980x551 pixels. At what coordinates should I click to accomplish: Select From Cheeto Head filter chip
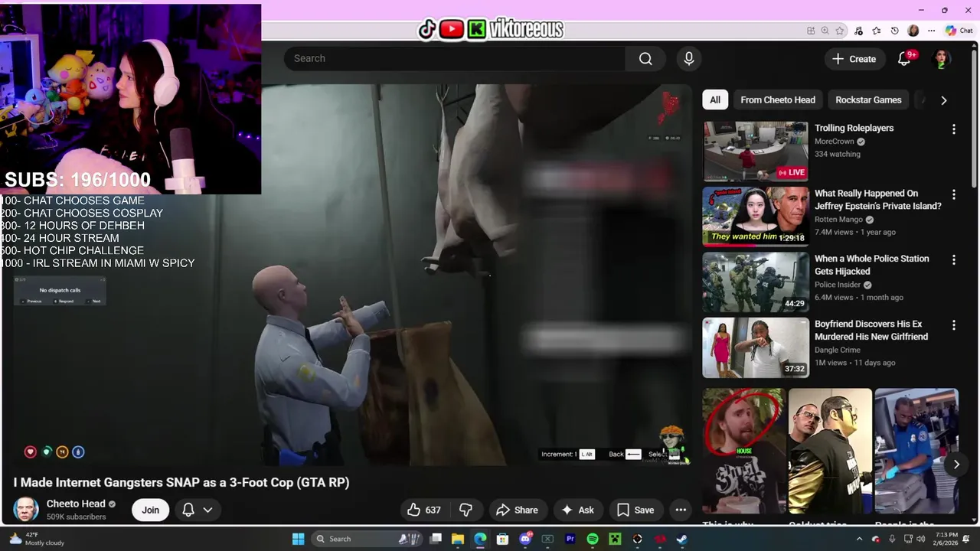778,99
